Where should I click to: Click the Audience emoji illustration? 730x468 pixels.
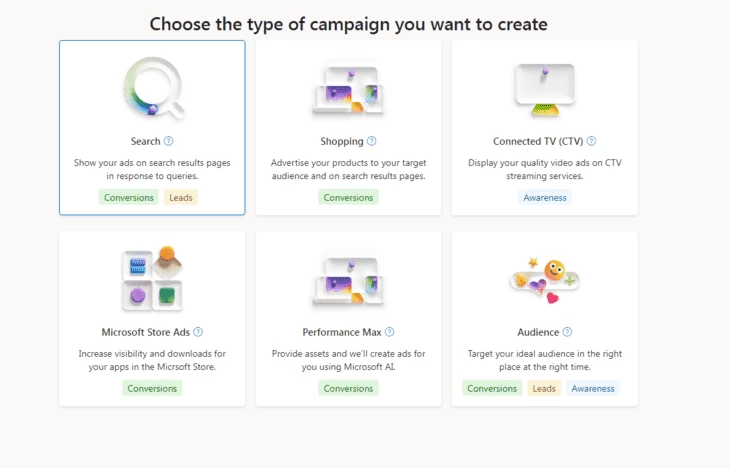pos(545,280)
